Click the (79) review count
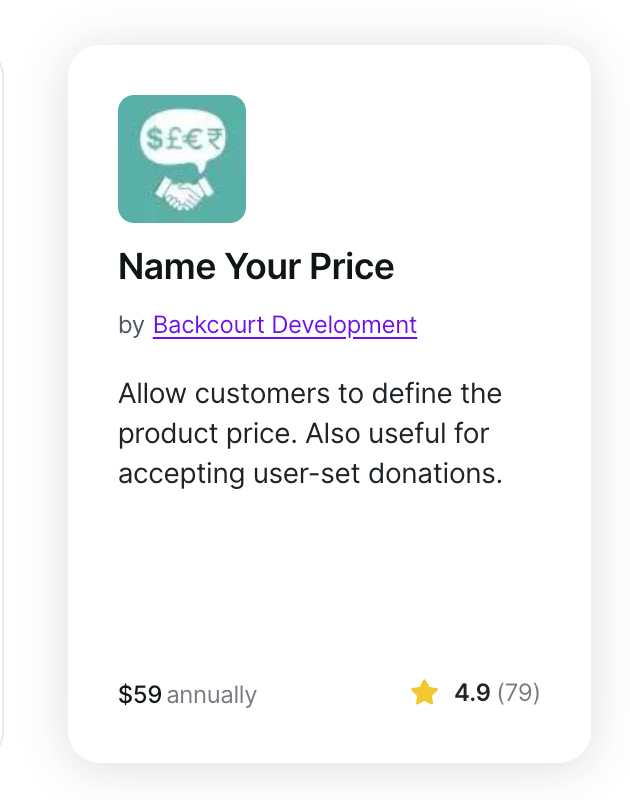 tap(519, 693)
